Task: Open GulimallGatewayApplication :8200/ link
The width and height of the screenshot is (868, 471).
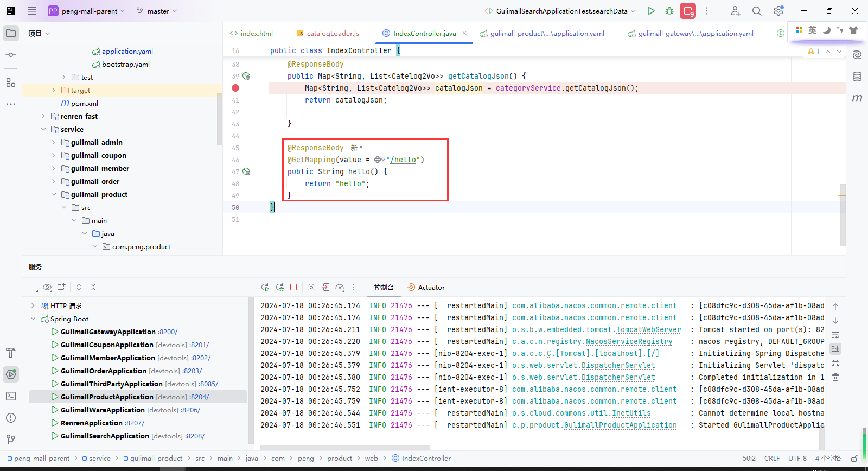Action: (x=168, y=332)
